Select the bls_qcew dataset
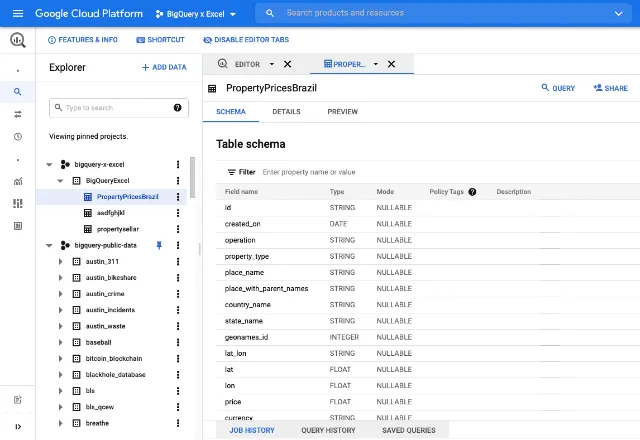 (100, 407)
